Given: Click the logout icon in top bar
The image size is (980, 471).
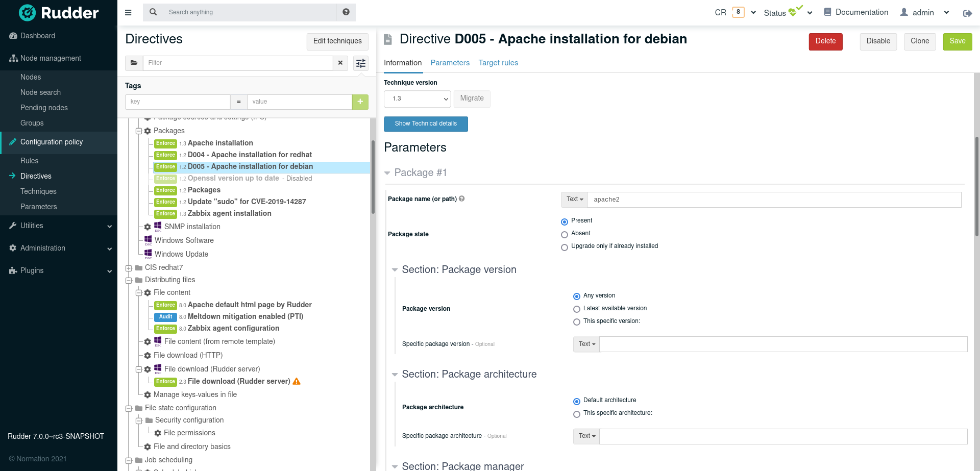Looking at the screenshot, I should point(967,13).
